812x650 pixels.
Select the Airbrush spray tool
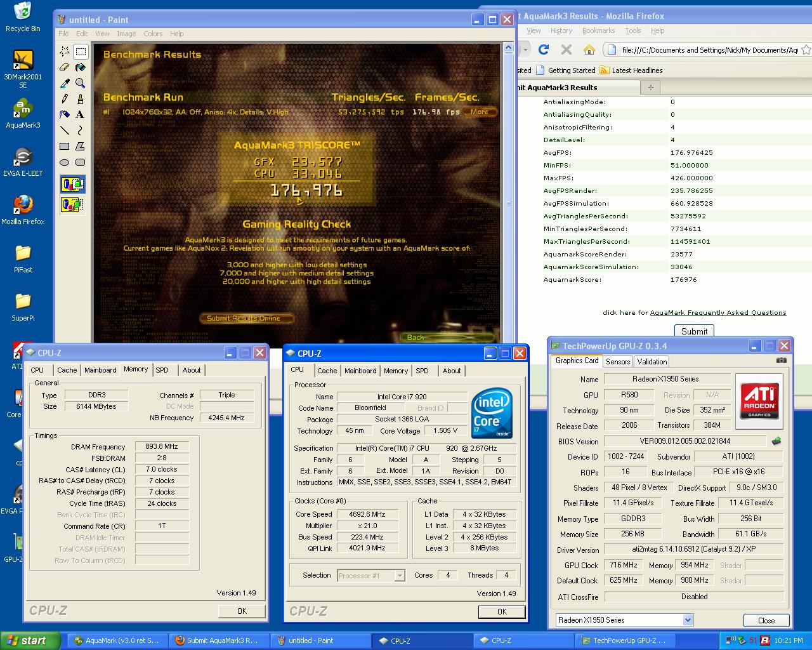click(x=65, y=115)
